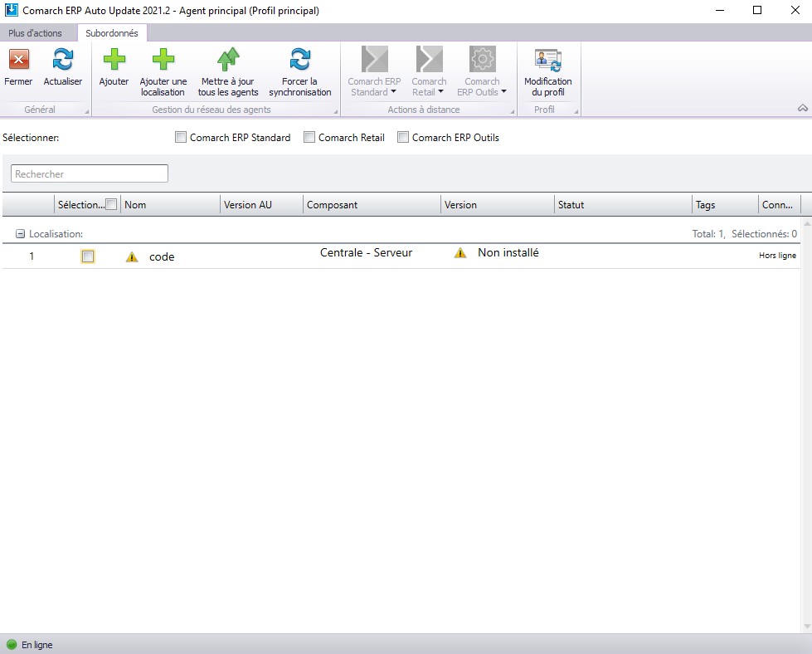Minimize the Auto Update window

pyautogui.click(x=720, y=10)
